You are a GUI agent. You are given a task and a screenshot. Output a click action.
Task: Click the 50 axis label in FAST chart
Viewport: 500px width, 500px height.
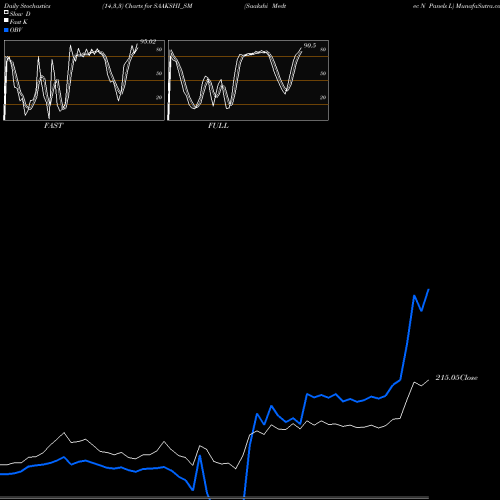click(159, 73)
